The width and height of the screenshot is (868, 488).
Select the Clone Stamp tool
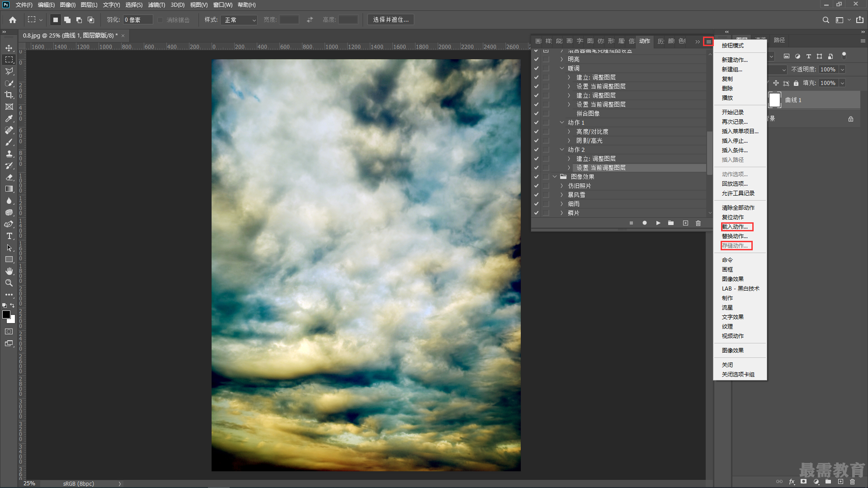tap(9, 154)
